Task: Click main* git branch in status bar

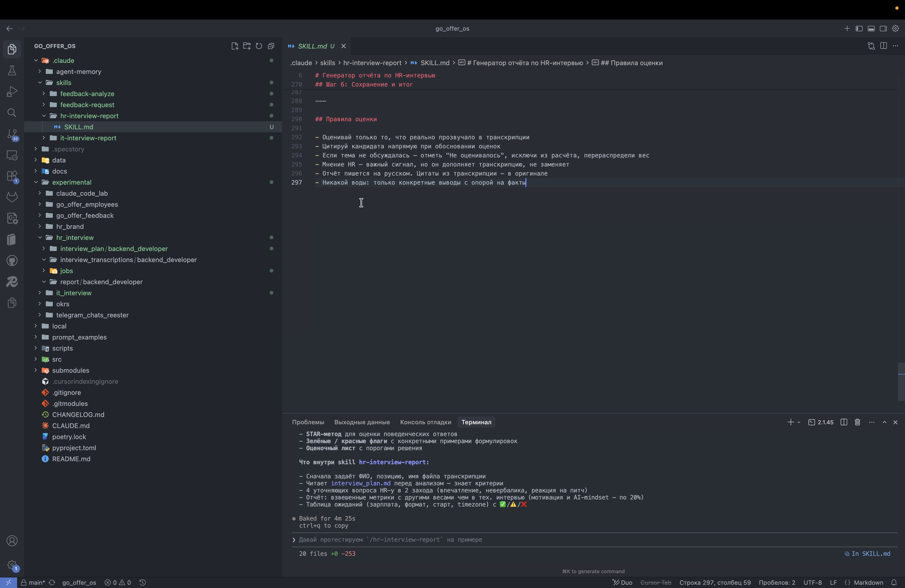Action: pyautogui.click(x=36, y=582)
